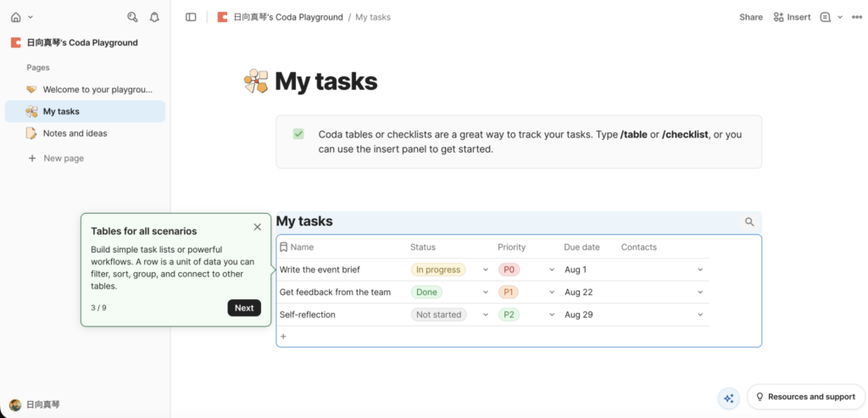Click the green checkbox in the callout

click(298, 134)
